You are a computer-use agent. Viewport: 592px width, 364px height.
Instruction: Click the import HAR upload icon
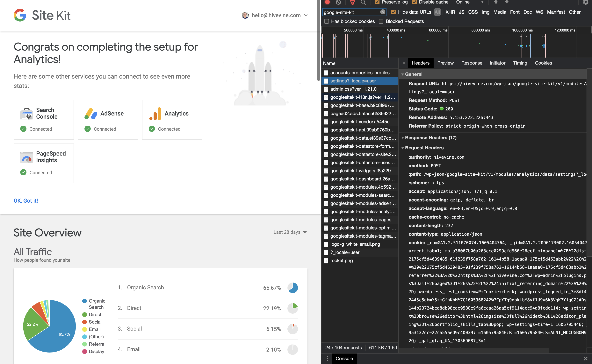pyautogui.click(x=496, y=2)
